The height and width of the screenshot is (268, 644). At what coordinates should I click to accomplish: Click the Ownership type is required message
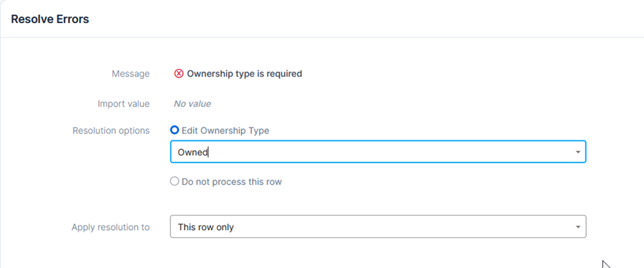pos(245,74)
